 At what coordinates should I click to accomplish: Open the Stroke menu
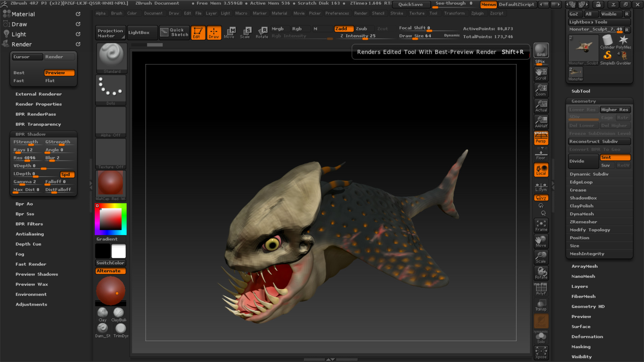(397, 13)
